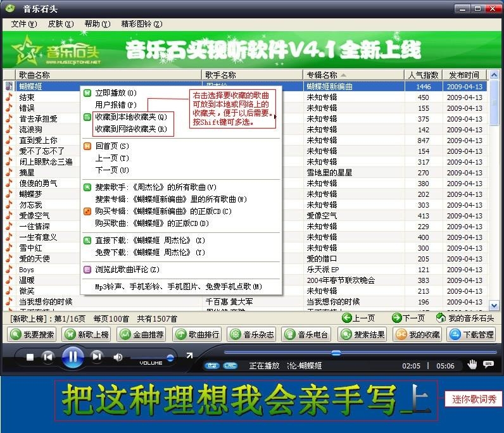Pause playback with the round pause button
The width and height of the screenshot is (504, 433).
[72, 357]
